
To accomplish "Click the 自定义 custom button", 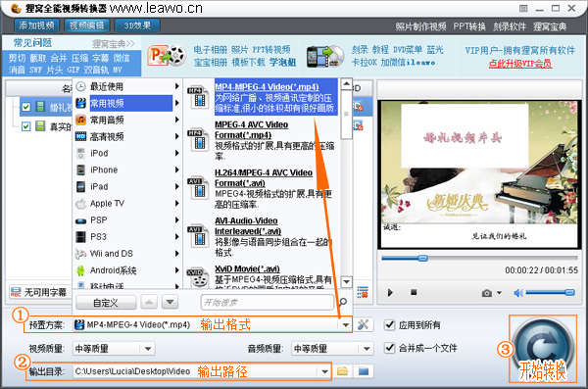I will (106, 303).
